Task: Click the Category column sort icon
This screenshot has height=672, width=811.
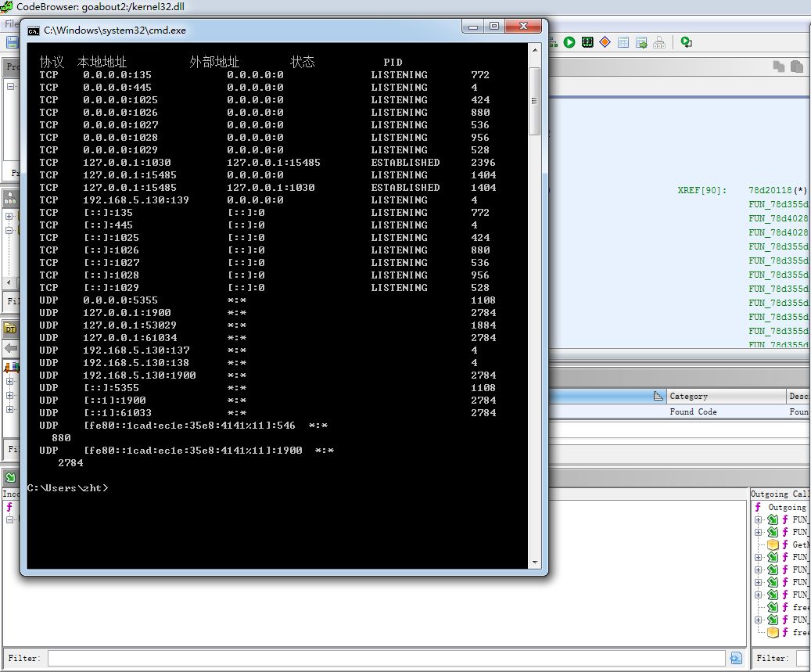Action: click(658, 396)
